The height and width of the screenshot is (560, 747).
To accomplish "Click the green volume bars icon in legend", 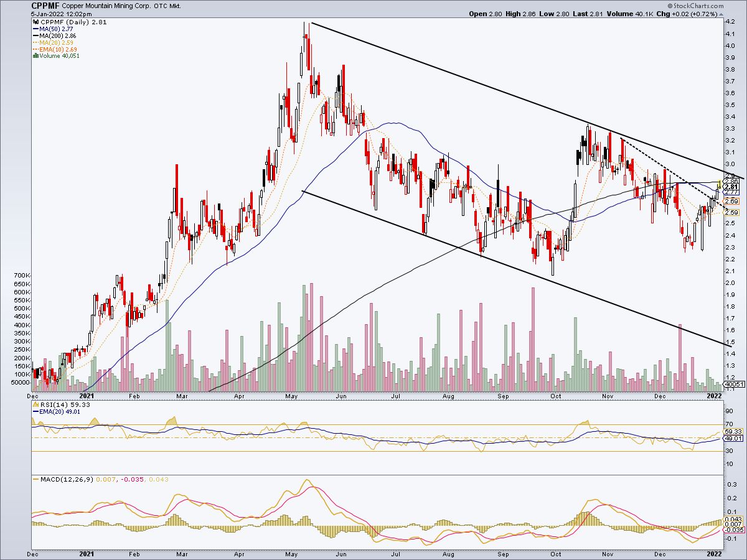I will 34,55.
